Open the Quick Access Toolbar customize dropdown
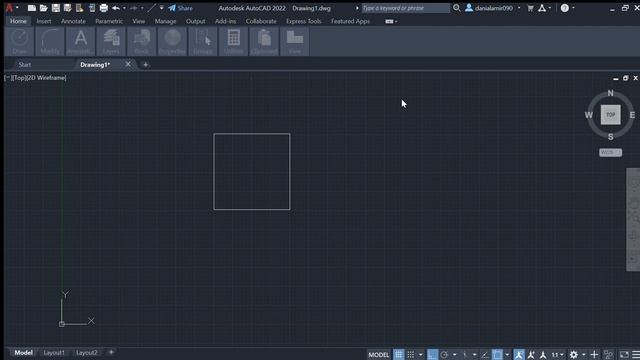Viewport: 640px width, 360px height. 162,8
